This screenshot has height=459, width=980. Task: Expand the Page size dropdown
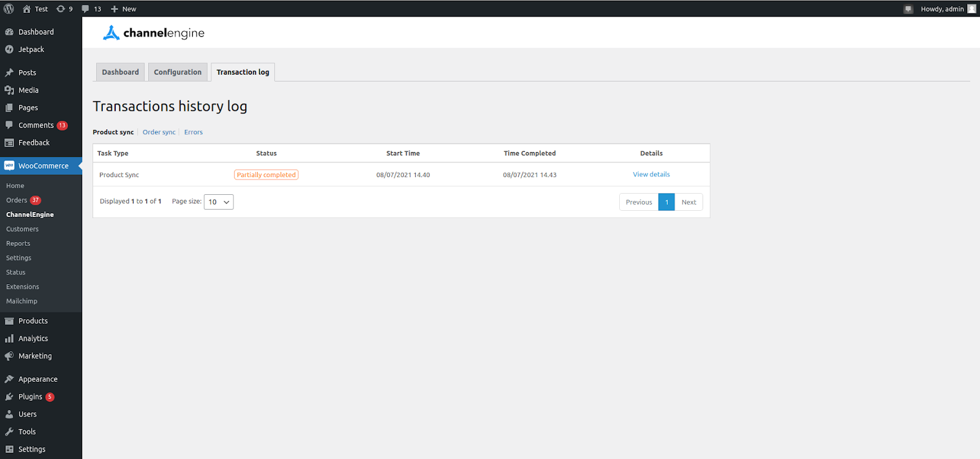point(219,202)
